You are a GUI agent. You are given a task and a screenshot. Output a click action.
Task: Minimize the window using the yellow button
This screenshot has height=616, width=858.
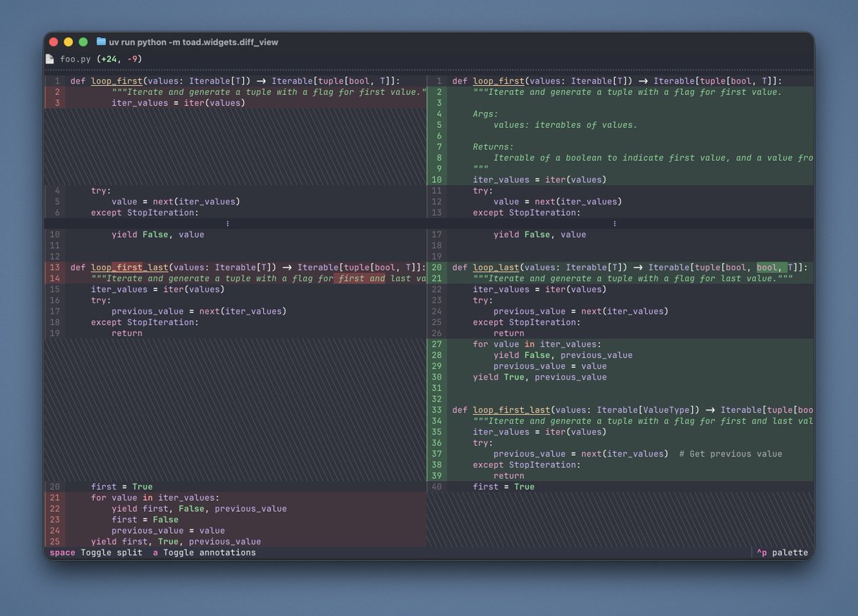tap(69, 42)
